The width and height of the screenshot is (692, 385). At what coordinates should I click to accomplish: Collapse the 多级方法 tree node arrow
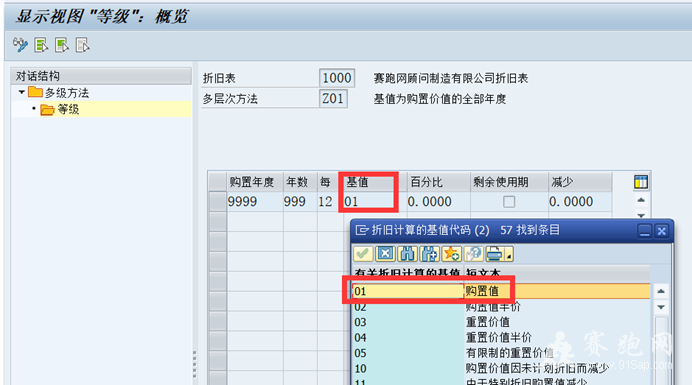[21, 92]
